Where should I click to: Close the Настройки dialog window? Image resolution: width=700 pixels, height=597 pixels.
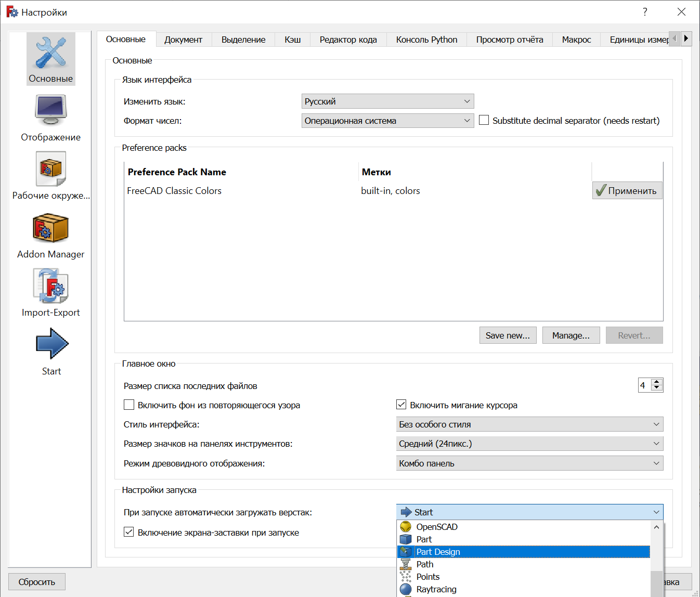click(x=681, y=12)
